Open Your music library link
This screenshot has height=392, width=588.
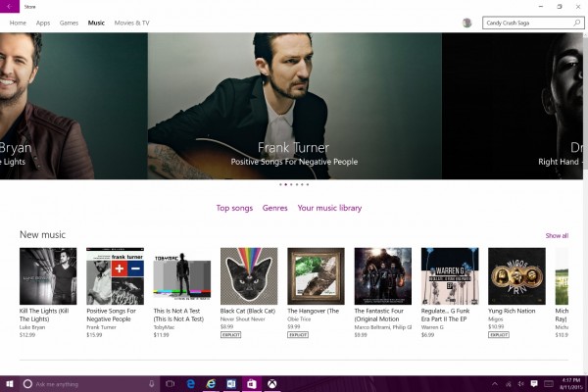pos(329,208)
